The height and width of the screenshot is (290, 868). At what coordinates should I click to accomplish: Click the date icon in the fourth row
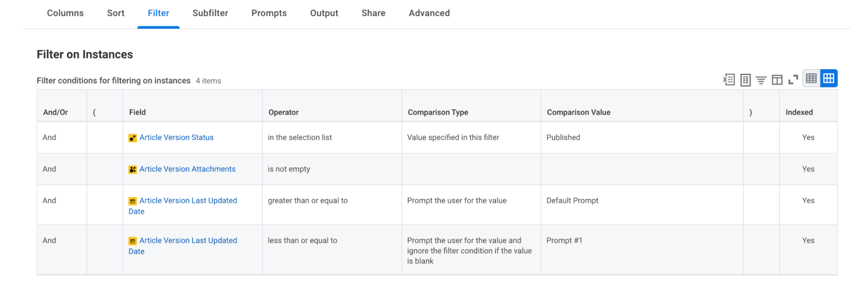132,241
